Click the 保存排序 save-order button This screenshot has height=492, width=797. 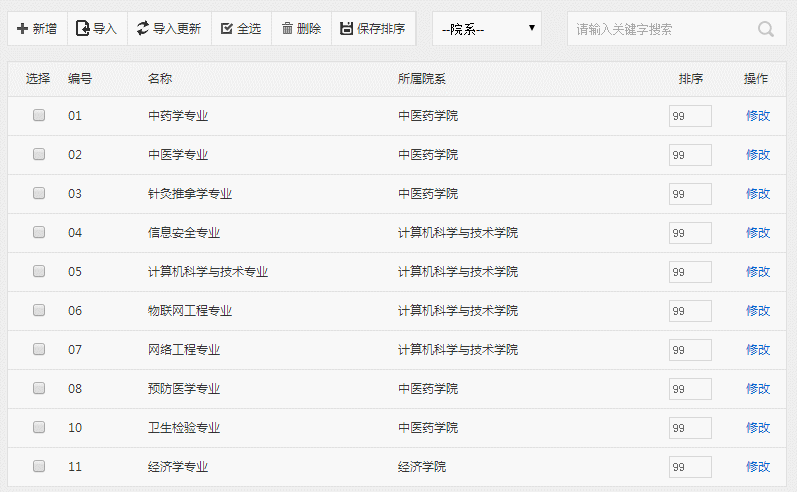372,29
